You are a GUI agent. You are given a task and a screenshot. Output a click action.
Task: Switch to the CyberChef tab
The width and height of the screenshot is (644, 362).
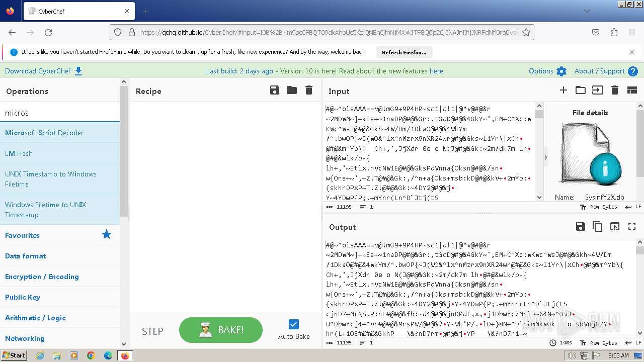78,11
